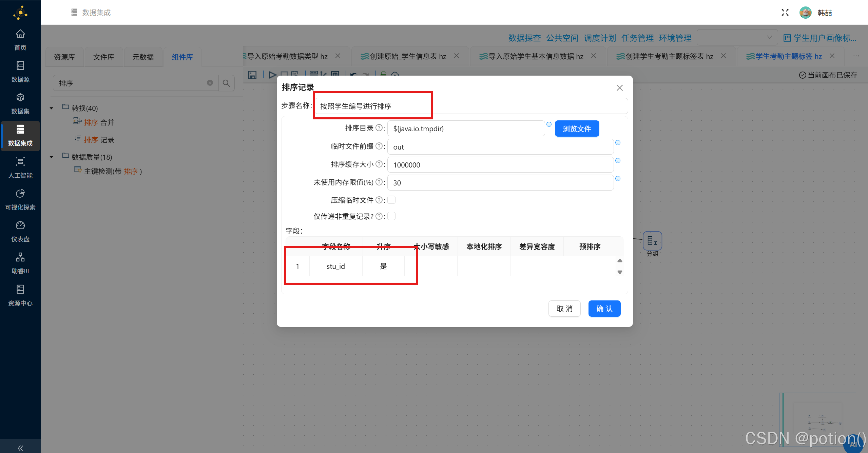
Task: Click the stu_id field cell
Action: click(336, 266)
